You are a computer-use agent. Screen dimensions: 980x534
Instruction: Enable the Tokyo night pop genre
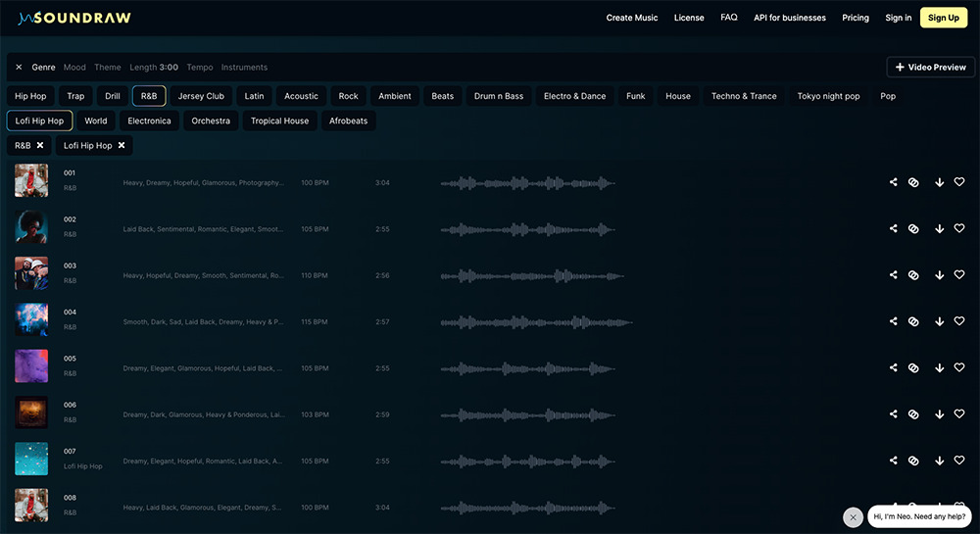pos(828,96)
